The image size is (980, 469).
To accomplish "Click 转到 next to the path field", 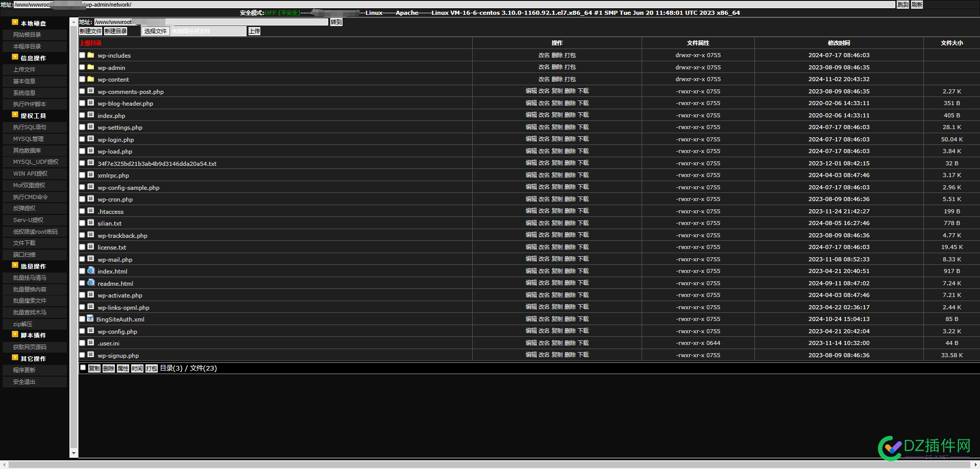I will (x=336, y=22).
